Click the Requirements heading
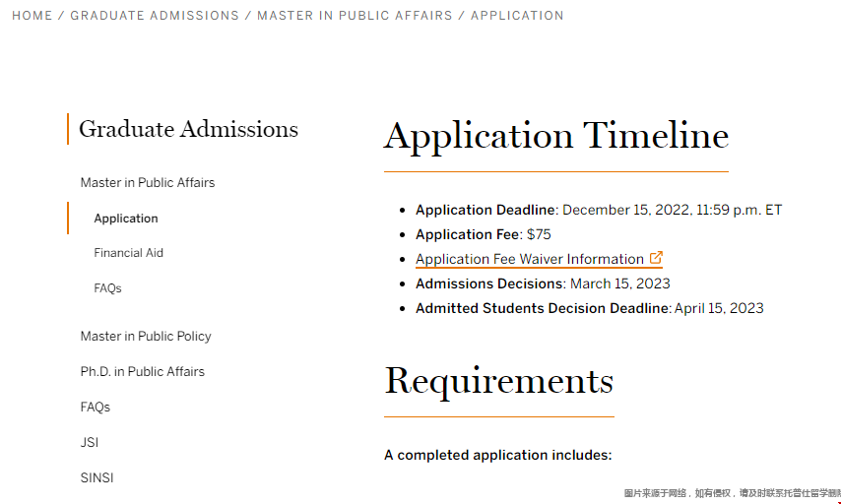The height and width of the screenshot is (504, 841). point(498,381)
